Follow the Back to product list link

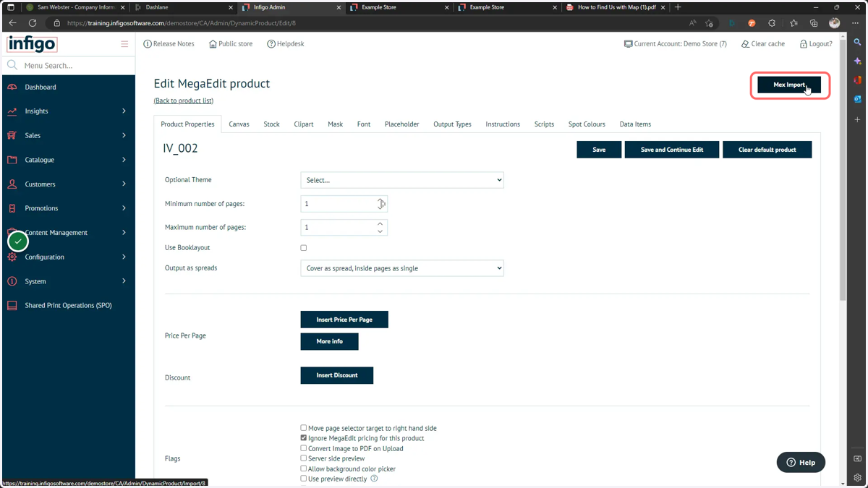[x=184, y=100]
